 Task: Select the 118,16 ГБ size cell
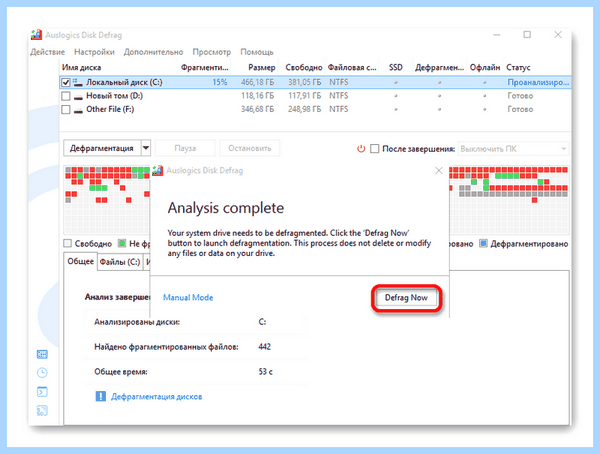point(258,96)
